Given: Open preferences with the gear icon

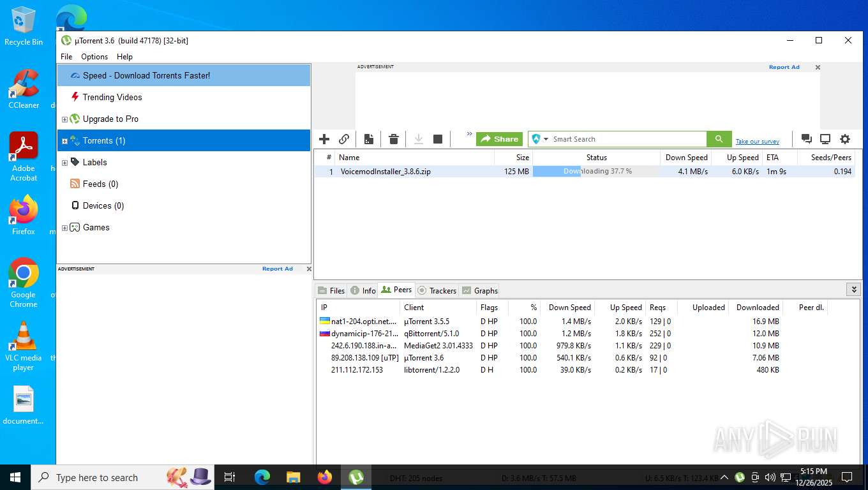Looking at the screenshot, I should [845, 139].
